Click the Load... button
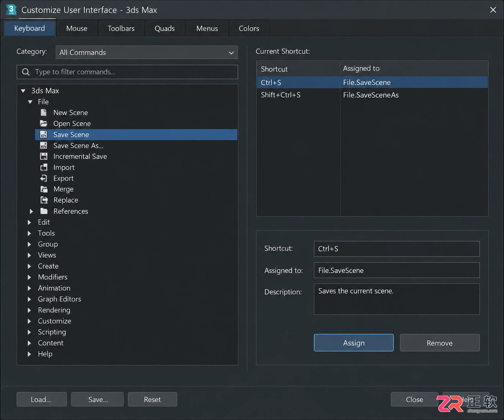Viewport: 504px width, 420px height. click(41, 399)
